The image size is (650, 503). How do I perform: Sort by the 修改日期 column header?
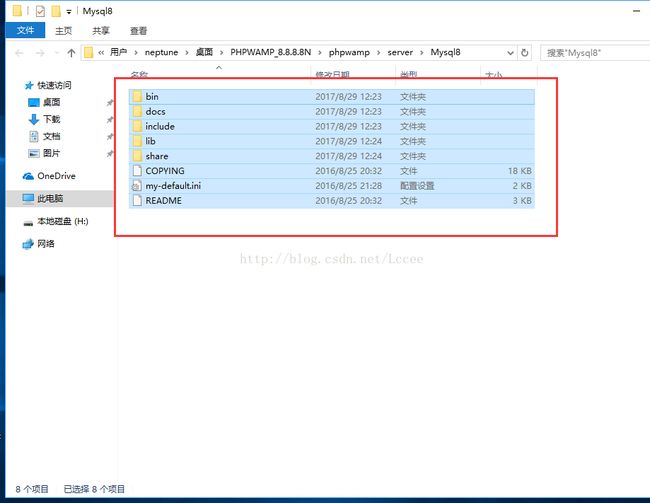332,75
